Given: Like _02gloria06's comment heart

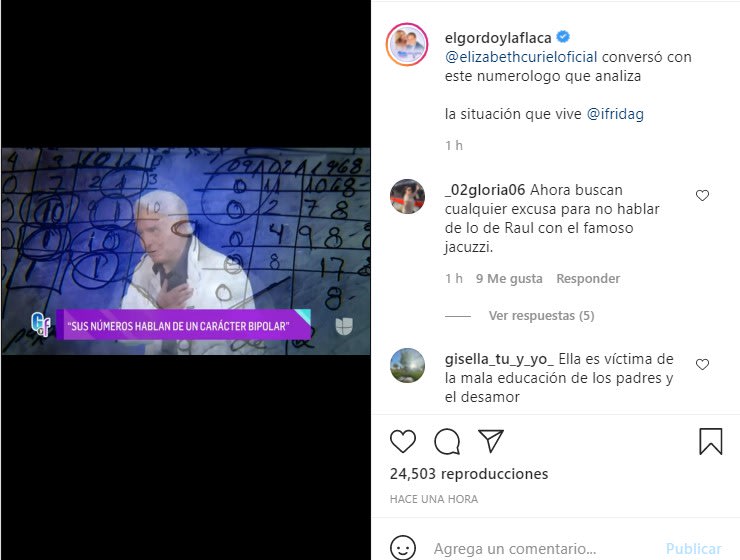Looking at the screenshot, I should 702,195.
